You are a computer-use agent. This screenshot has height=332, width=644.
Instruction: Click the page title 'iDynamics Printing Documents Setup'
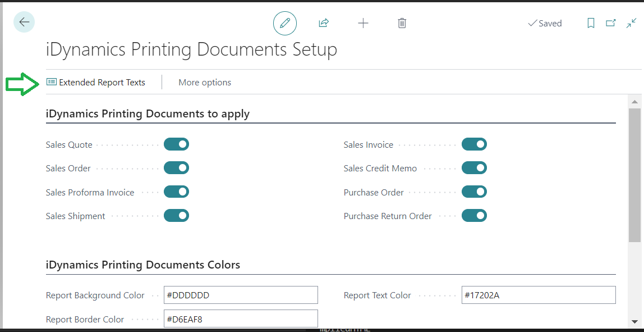click(x=191, y=50)
